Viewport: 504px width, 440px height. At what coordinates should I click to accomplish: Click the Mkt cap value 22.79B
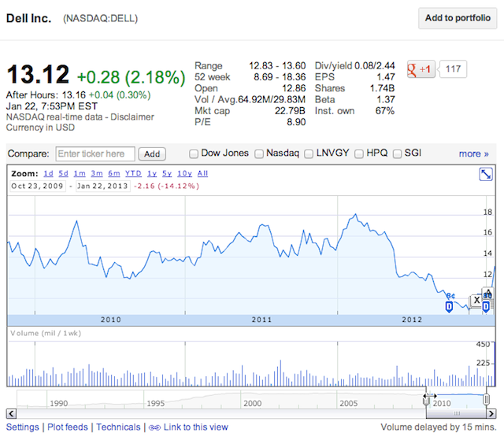click(x=290, y=111)
